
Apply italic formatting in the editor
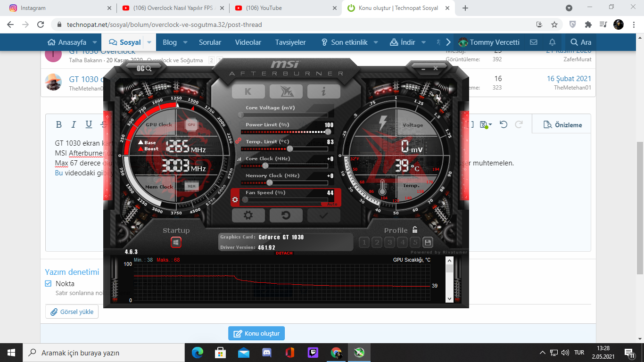(74, 125)
